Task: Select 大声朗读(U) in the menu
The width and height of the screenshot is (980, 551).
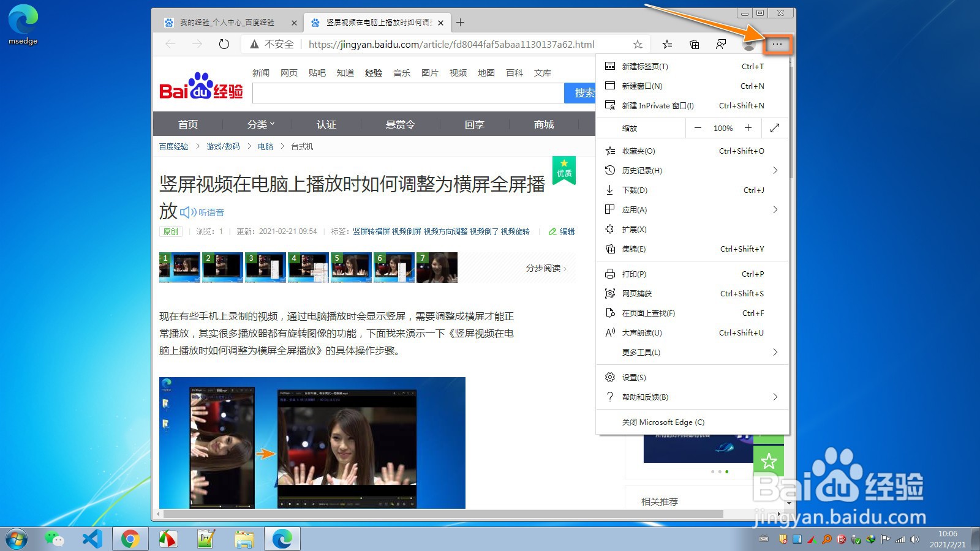Action: [x=692, y=332]
